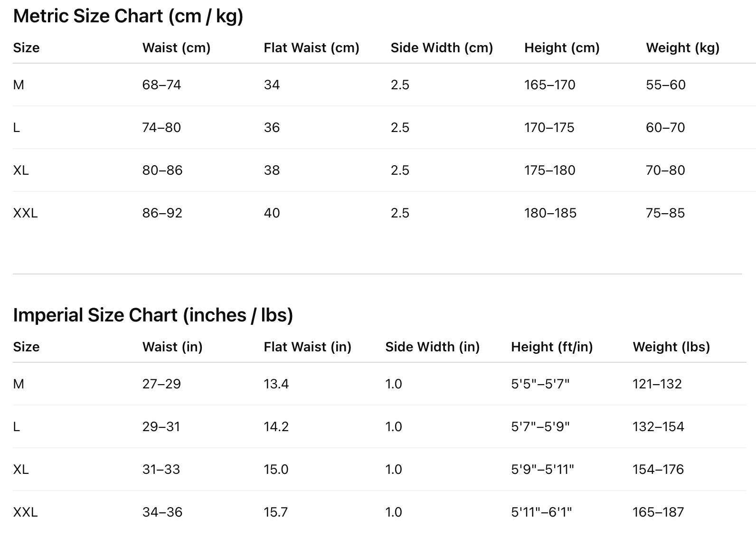756x547 pixels.
Task: Click the Imperial Size Chart heading
Action: point(153,315)
